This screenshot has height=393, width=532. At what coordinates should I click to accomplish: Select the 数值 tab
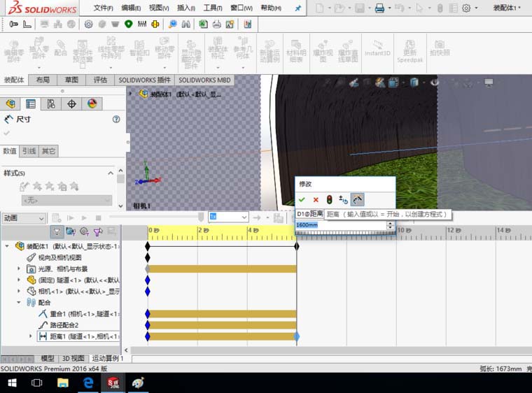[x=10, y=151]
